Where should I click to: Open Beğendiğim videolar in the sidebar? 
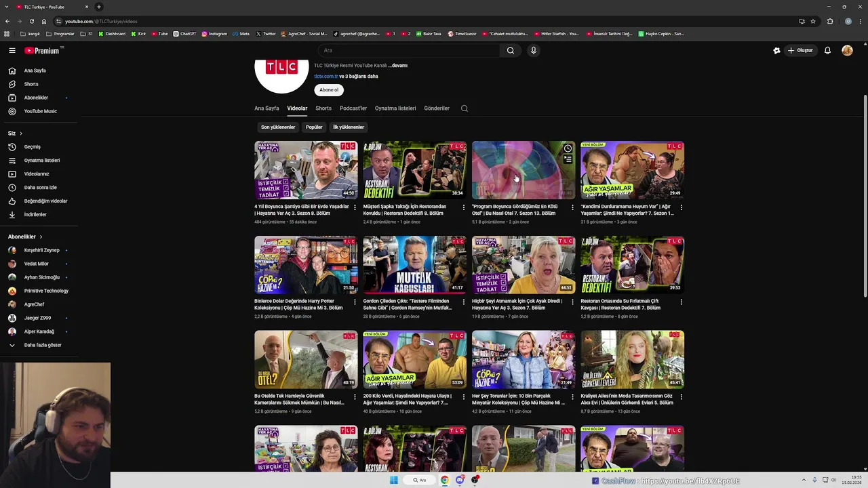[45, 201]
